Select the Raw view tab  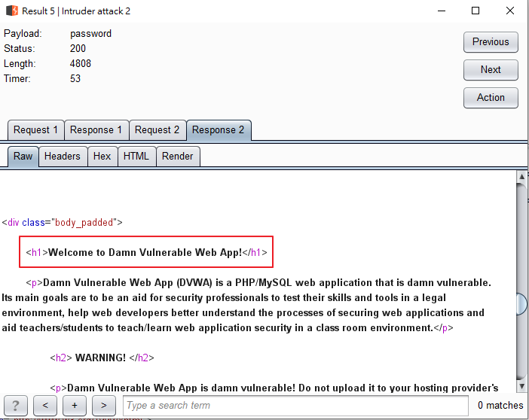coord(23,157)
